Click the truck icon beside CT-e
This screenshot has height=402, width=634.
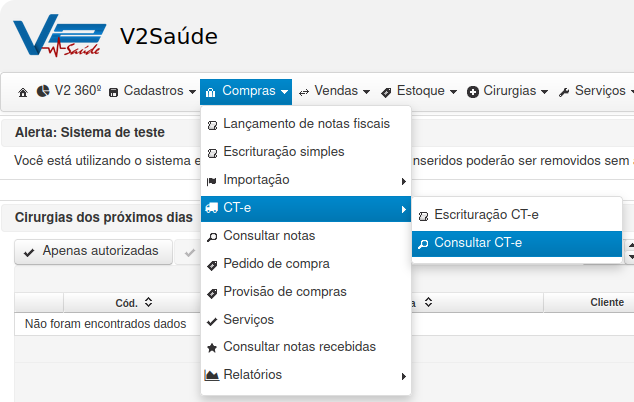click(x=211, y=208)
